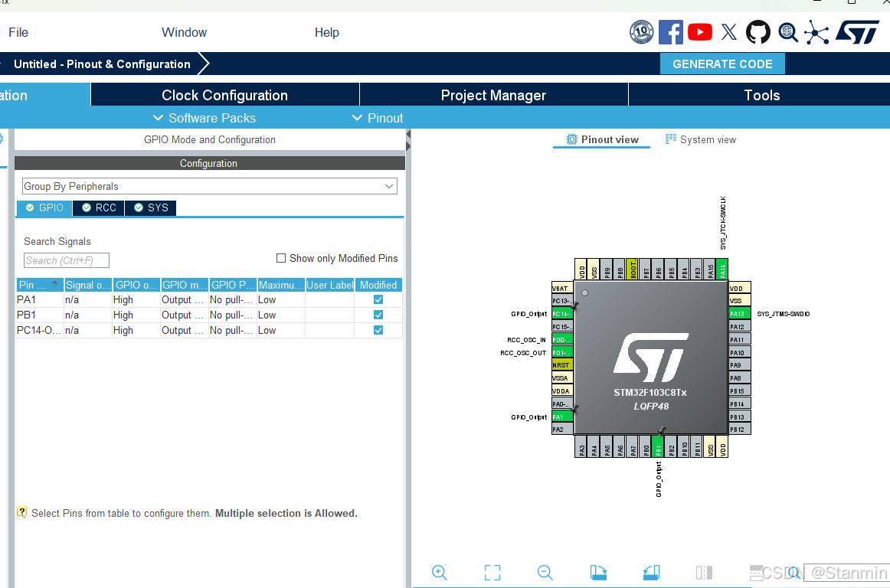Open the Group By Peripherals dropdown
Screen dimensions: 890x588
(x=209, y=186)
